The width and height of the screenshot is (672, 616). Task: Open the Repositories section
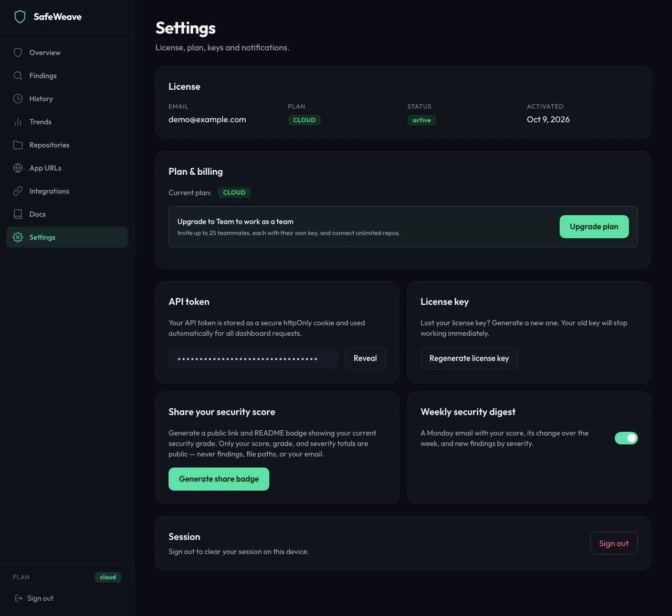tap(67, 145)
